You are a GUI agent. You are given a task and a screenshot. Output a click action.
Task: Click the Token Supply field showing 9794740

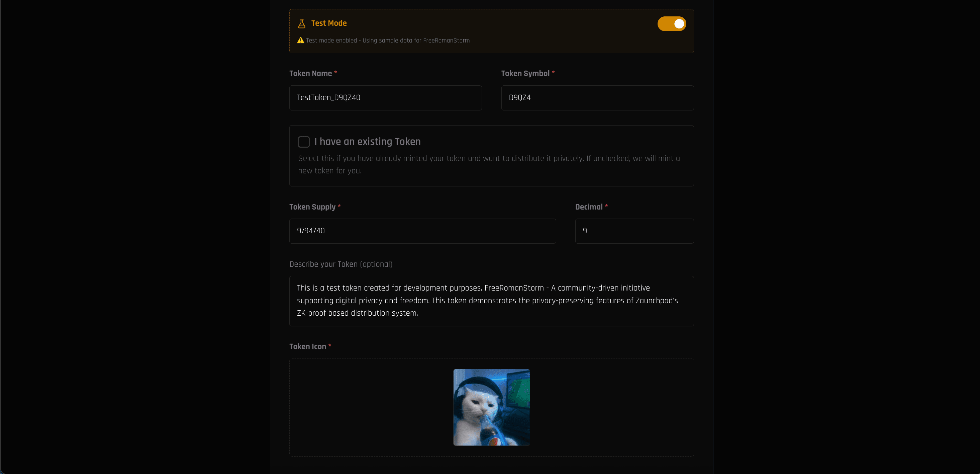422,231
